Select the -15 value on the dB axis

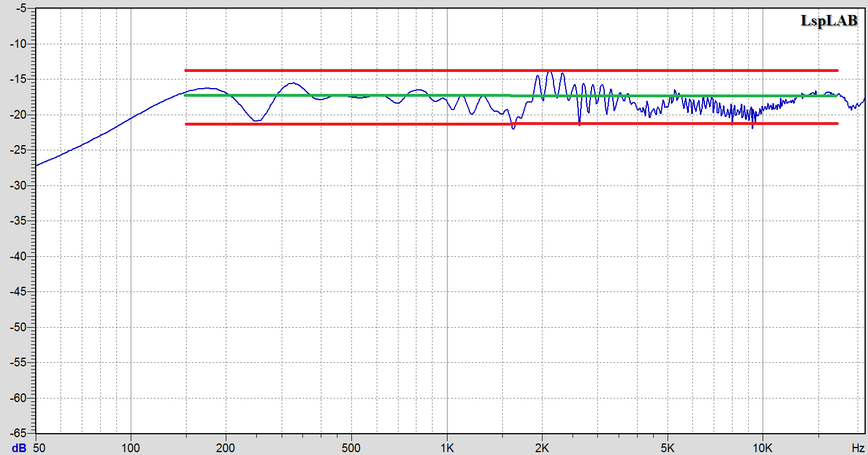click(x=19, y=79)
